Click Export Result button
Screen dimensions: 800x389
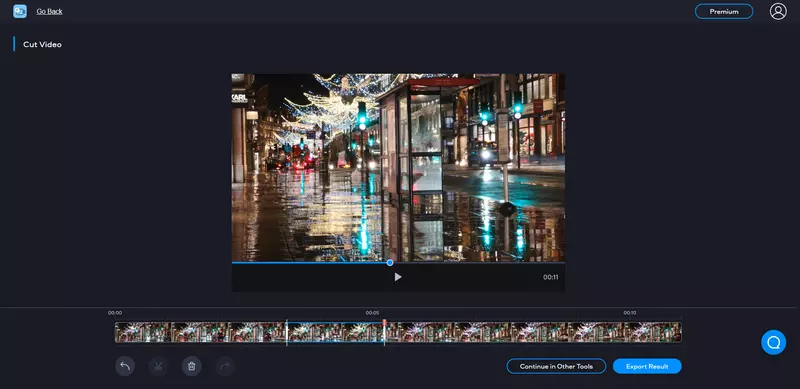click(x=647, y=366)
